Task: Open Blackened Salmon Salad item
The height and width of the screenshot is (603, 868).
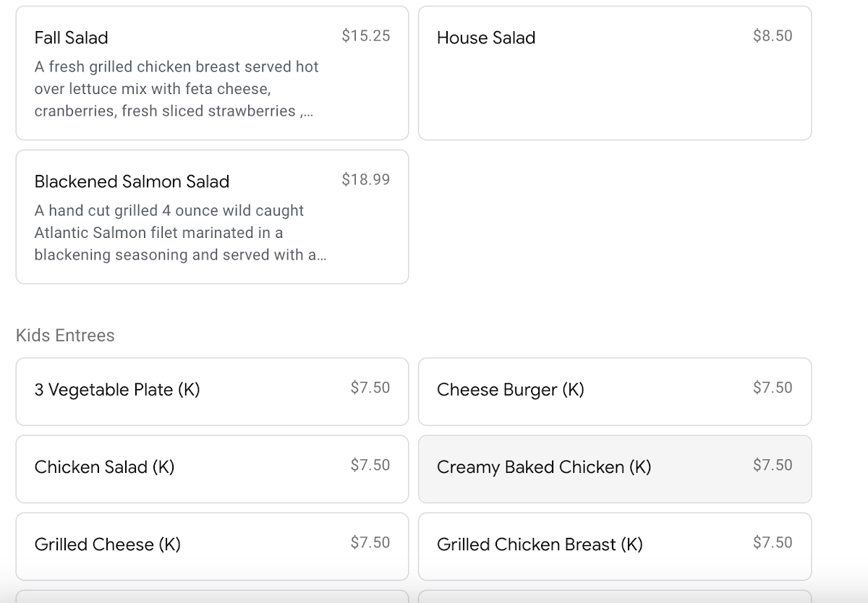Action: 212,217
